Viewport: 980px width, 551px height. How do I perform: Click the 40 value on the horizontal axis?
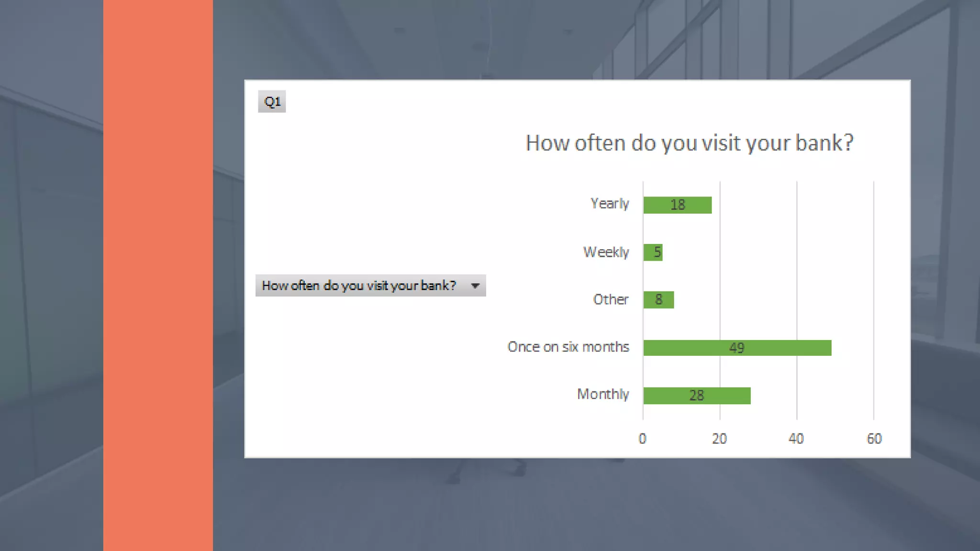click(x=796, y=439)
